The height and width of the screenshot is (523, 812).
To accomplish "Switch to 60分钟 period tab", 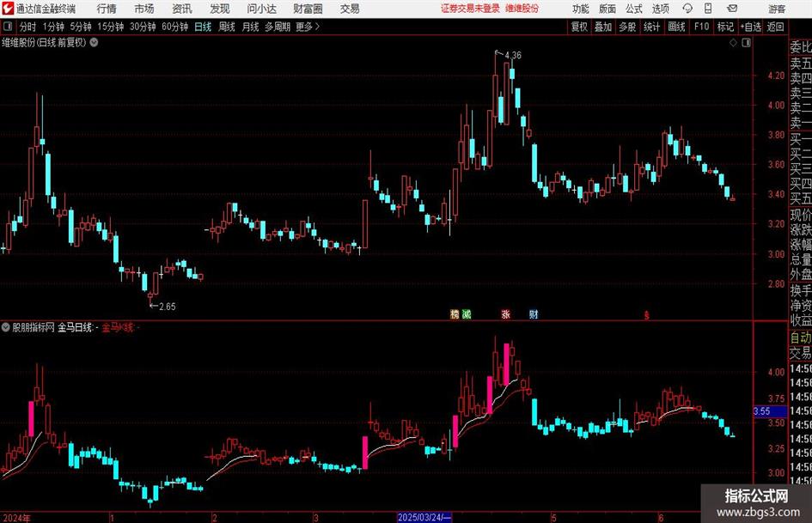I will (x=175, y=27).
